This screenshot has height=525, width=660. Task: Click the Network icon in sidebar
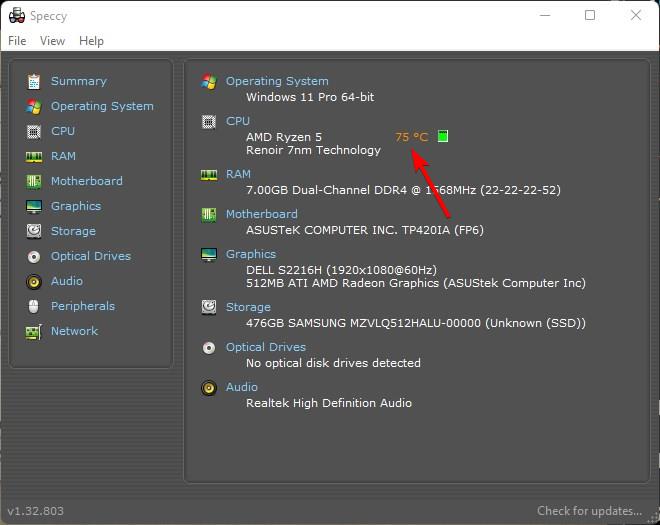tap(34, 331)
